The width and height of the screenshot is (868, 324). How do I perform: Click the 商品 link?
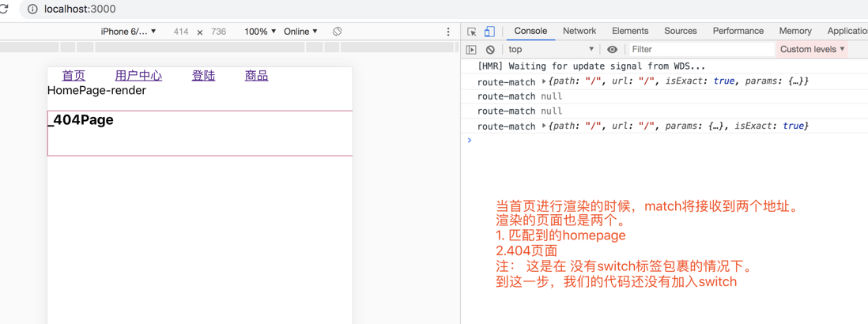257,76
